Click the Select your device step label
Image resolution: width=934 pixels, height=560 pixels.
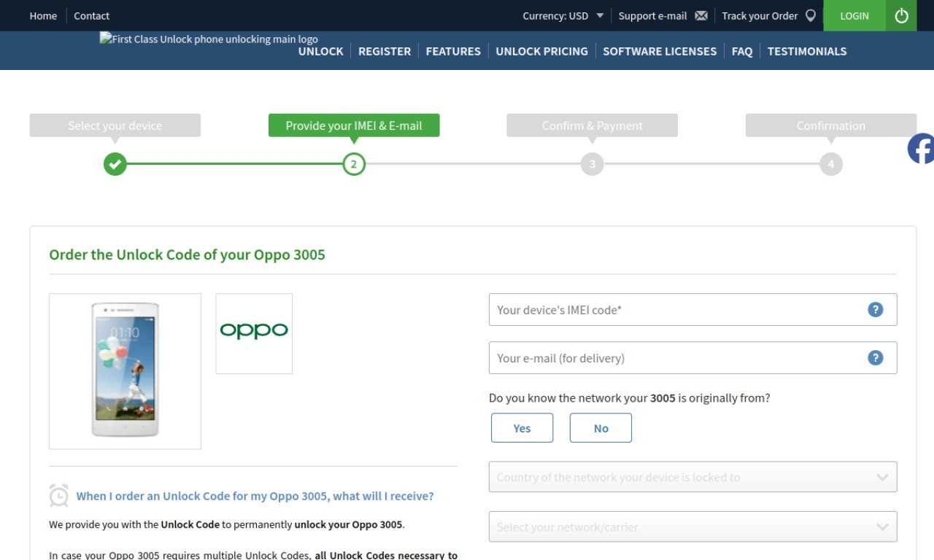click(x=115, y=125)
